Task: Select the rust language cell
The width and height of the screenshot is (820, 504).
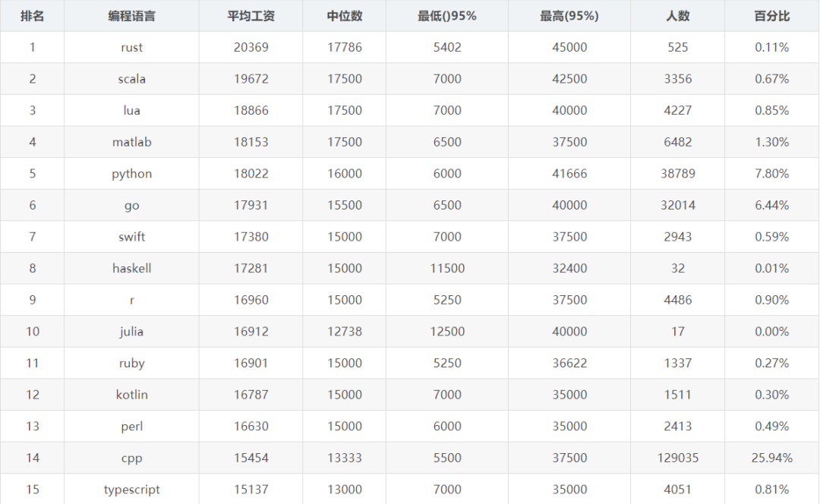Action: point(132,48)
